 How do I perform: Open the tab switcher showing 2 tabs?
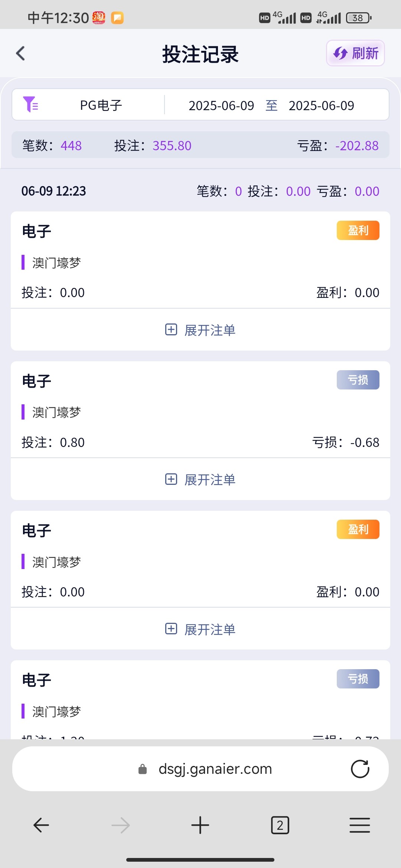[x=280, y=825]
